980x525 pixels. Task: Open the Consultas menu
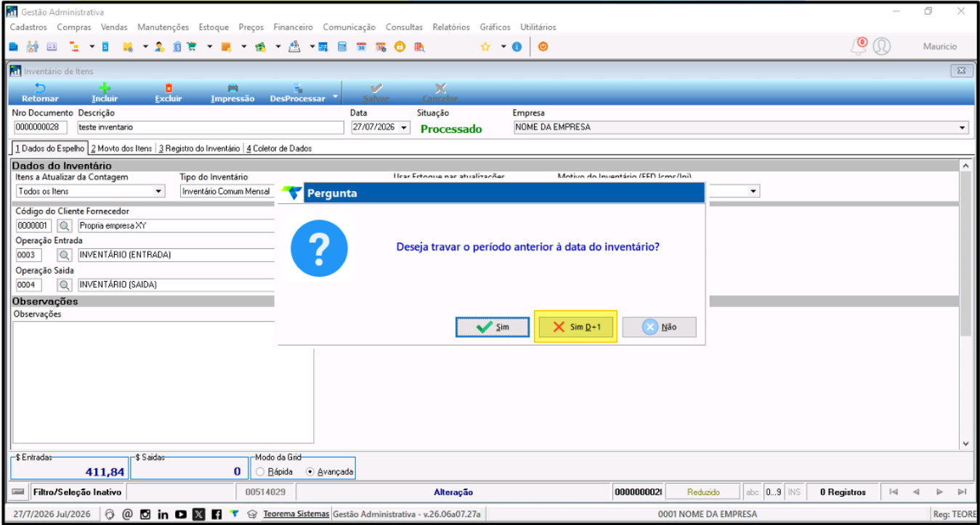(x=405, y=27)
